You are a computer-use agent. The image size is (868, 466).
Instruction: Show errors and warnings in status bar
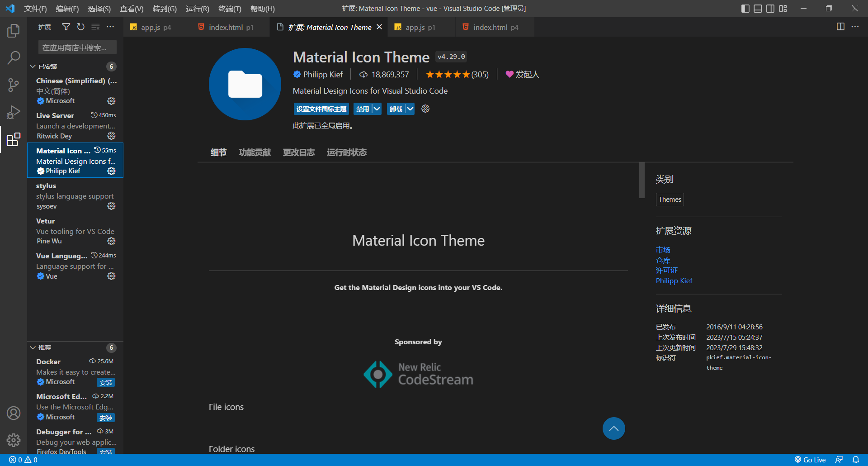pyautogui.click(x=24, y=460)
